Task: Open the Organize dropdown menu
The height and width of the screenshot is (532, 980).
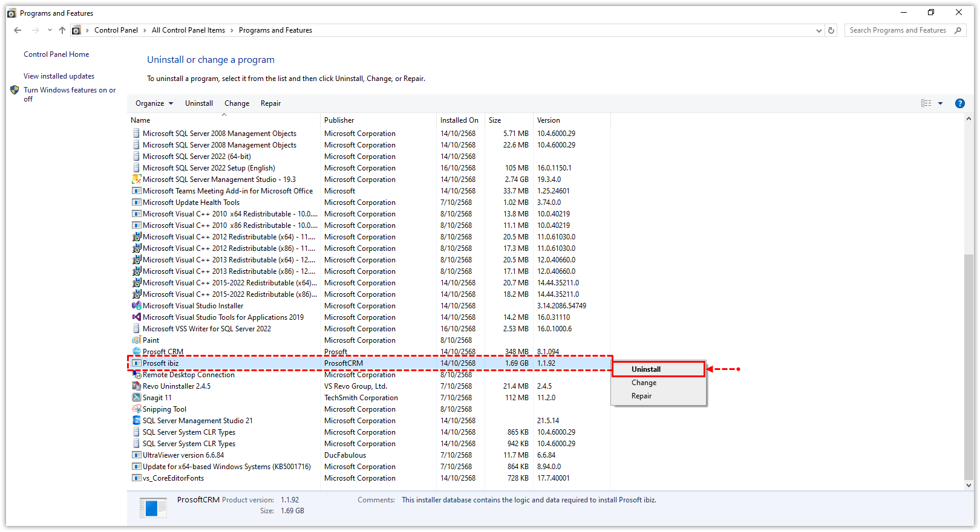Action: (x=154, y=103)
